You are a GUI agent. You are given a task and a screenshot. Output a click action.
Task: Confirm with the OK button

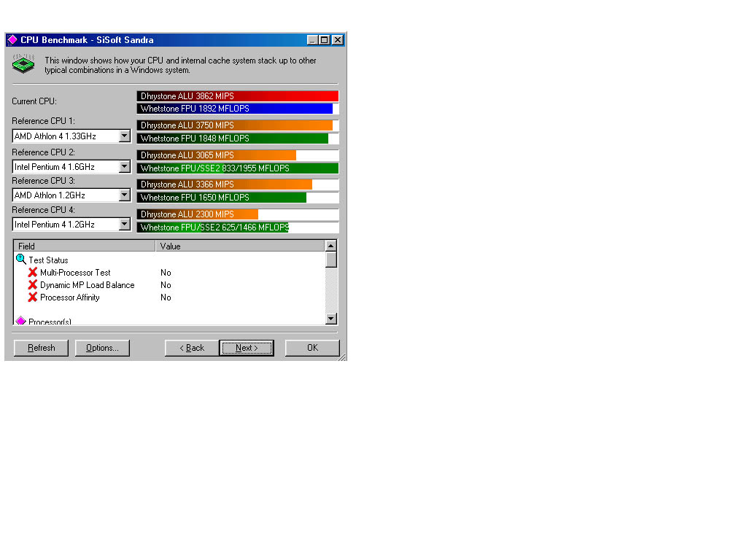coord(312,348)
